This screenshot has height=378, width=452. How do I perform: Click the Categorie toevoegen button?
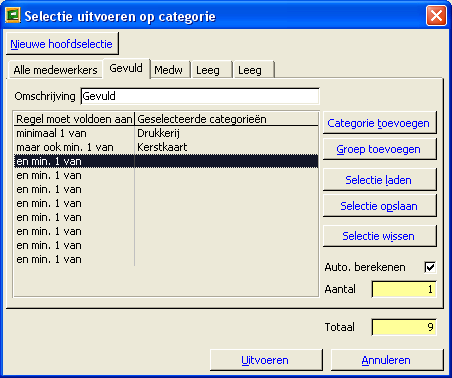[x=379, y=123]
